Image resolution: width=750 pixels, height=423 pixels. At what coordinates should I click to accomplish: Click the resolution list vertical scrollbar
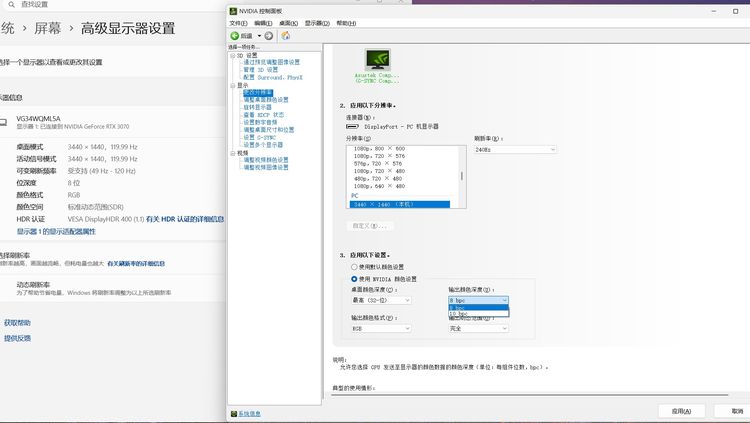462,177
